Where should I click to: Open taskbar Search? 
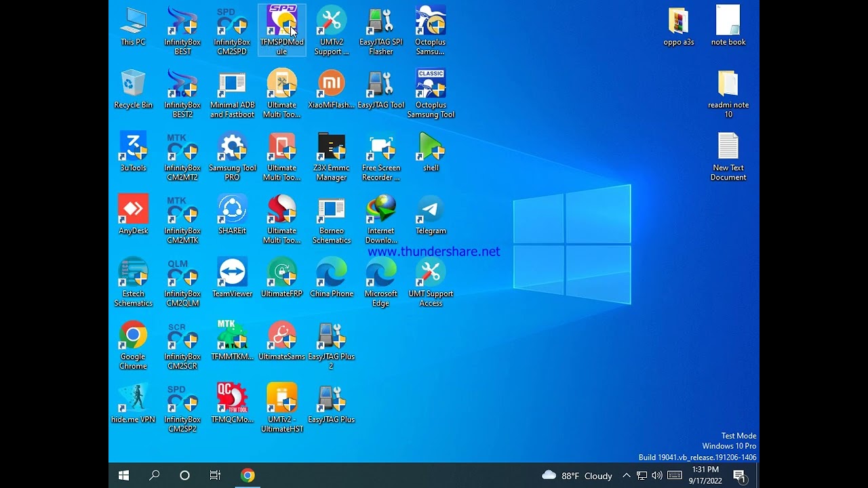(x=154, y=475)
